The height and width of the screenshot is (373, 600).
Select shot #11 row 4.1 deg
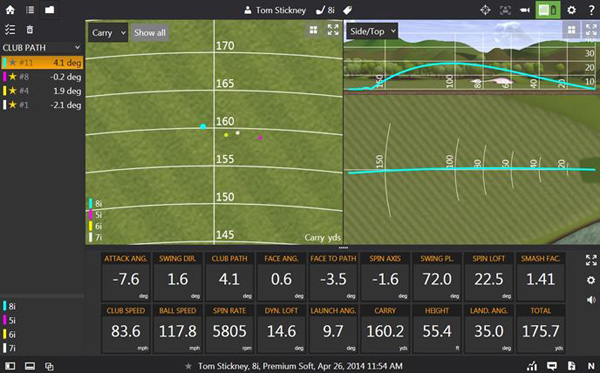[42, 62]
